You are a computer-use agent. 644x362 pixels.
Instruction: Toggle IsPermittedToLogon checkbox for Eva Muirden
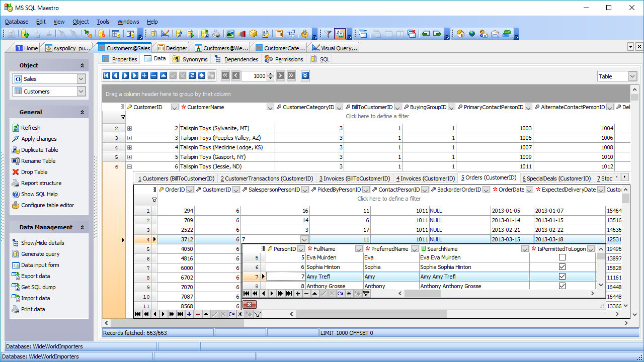562,257
